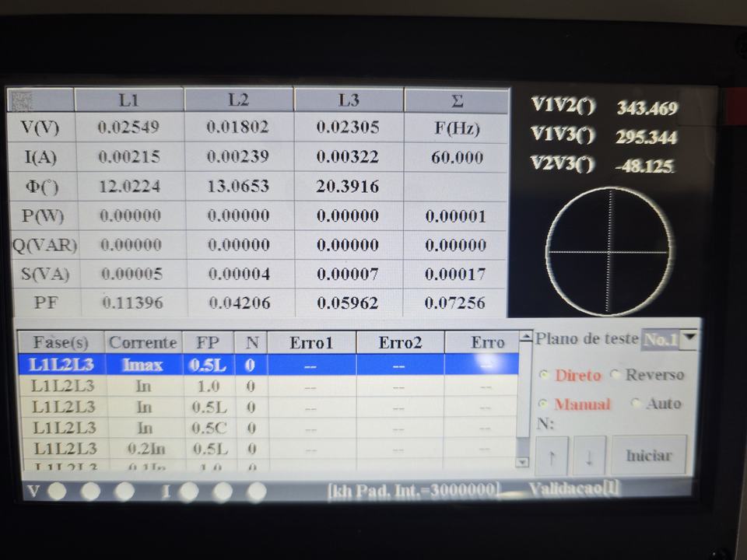Click the test list scrollbar up arrow
This screenshot has height=560, width=747.
point(525,337)
